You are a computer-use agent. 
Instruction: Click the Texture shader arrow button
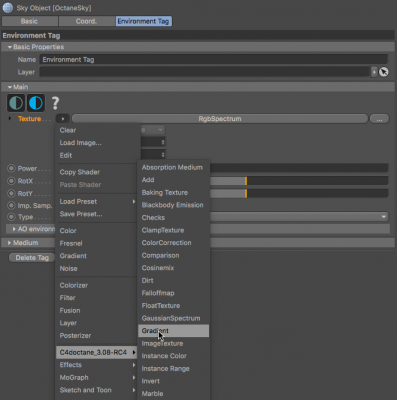pos(63,119)
